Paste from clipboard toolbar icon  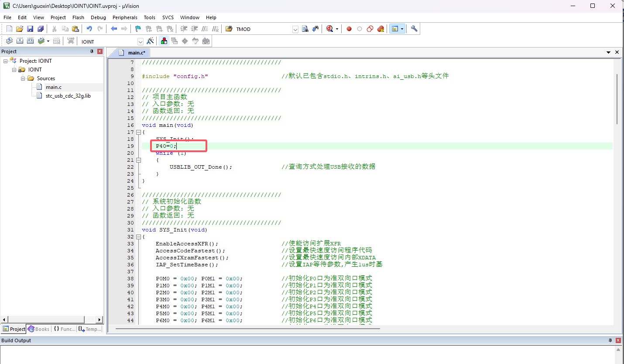(75, 29)
